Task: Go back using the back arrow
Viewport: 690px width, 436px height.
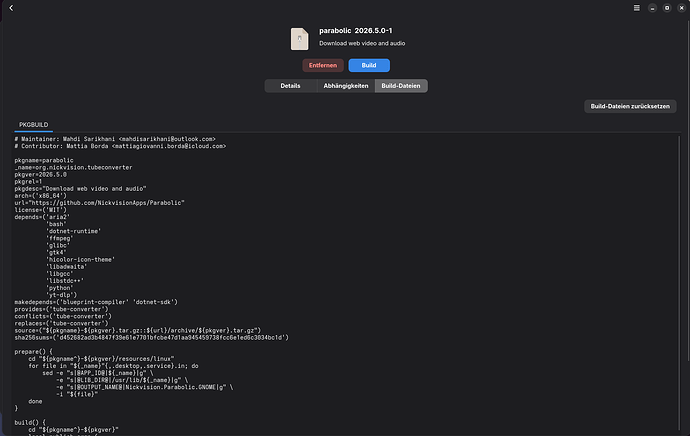Action: (11, 8)
